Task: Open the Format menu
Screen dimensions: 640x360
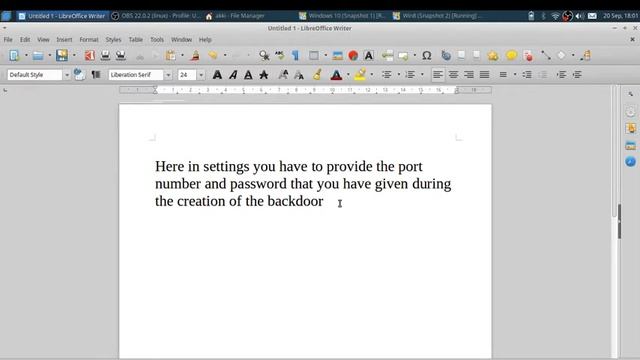Action: 89,40
